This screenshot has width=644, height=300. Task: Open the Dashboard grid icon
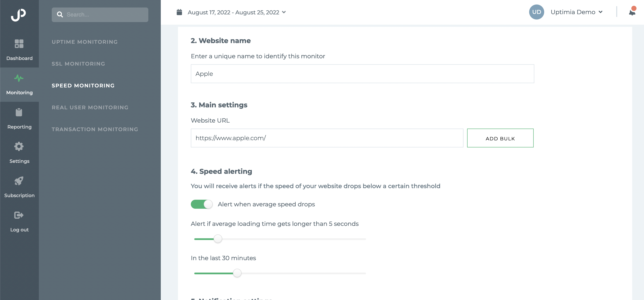tap(19, 44)
